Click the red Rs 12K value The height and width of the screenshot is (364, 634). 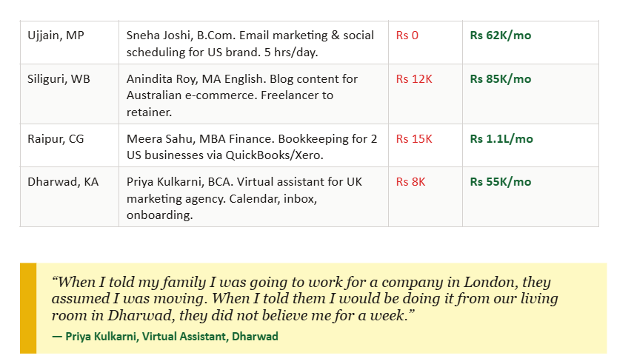tap(414, 79)
